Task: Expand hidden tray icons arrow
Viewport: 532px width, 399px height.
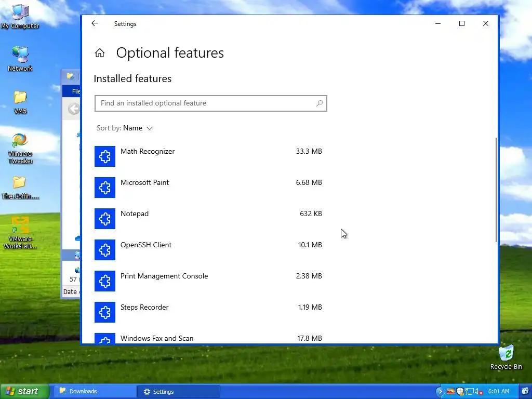Action: (x=440, y=392)
